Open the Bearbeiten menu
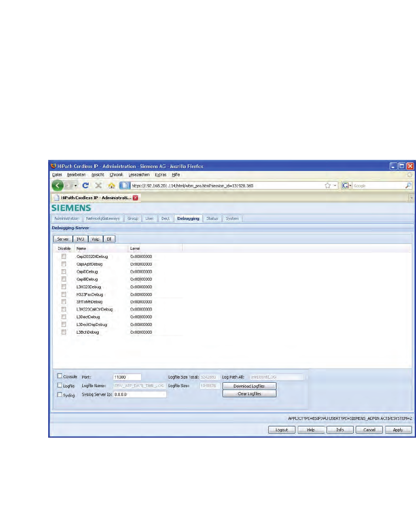416x532 pixels. pos(76,175)
